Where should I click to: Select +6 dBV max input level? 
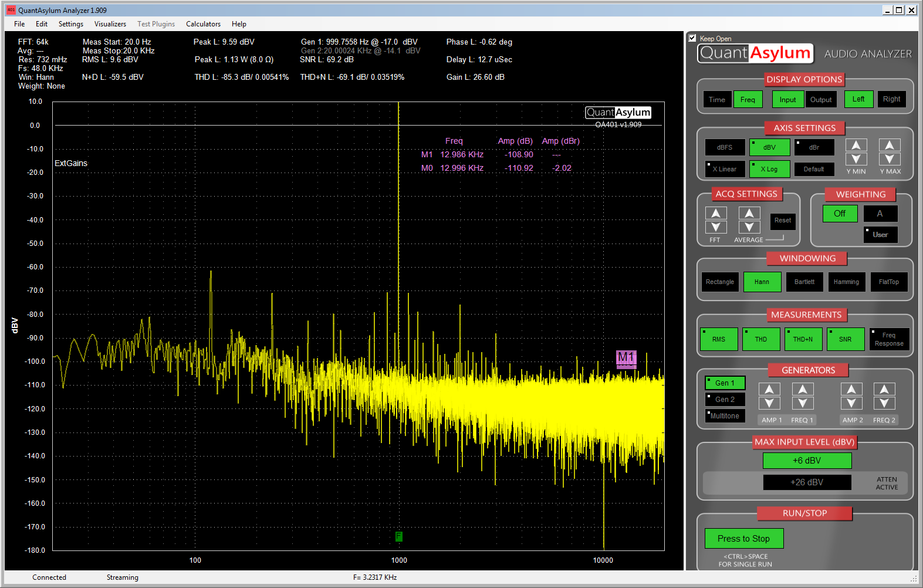pyautogui.click(x=807, y=461)
